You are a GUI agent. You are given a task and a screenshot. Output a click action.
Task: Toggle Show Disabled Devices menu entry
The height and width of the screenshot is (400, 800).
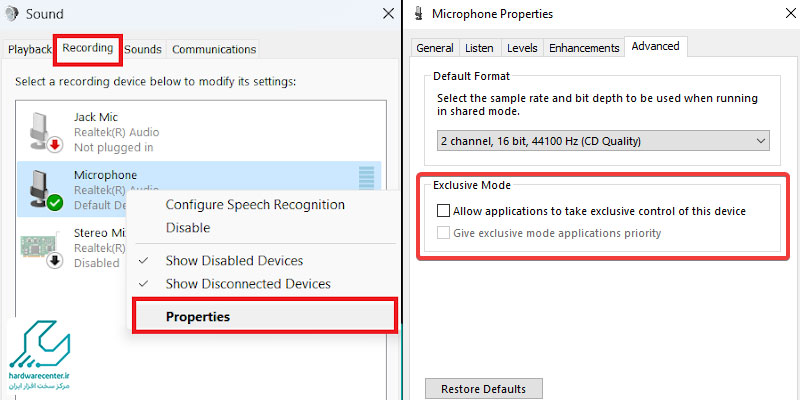(x=234, y=261)
